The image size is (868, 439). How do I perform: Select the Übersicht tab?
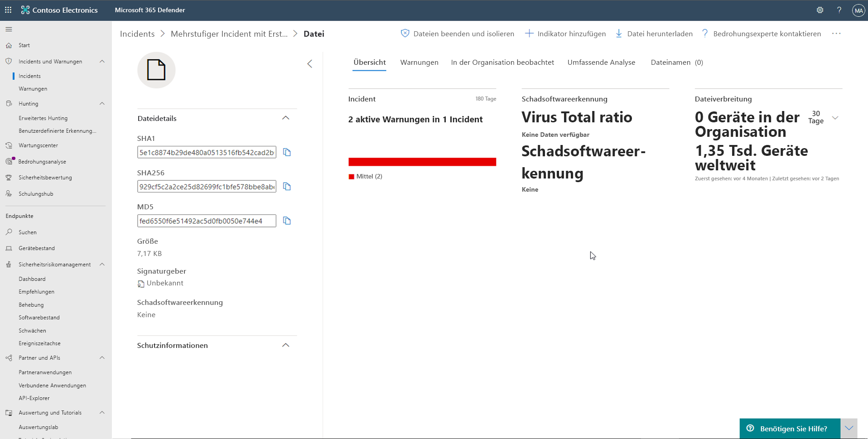(x=370, y=63)
